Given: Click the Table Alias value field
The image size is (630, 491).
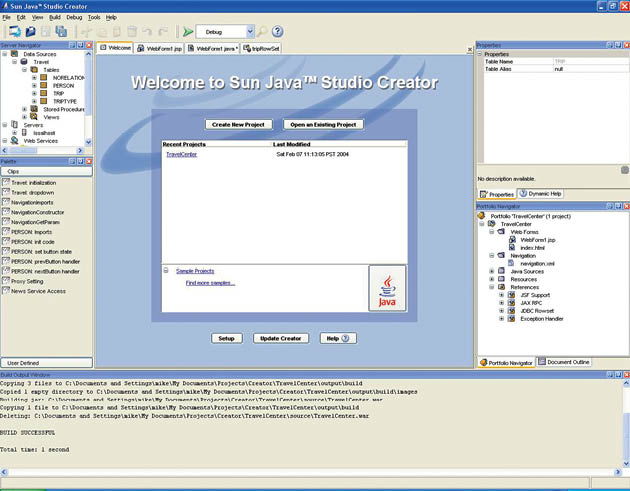Looking at the screenshot, I should [x=591, y=69].
